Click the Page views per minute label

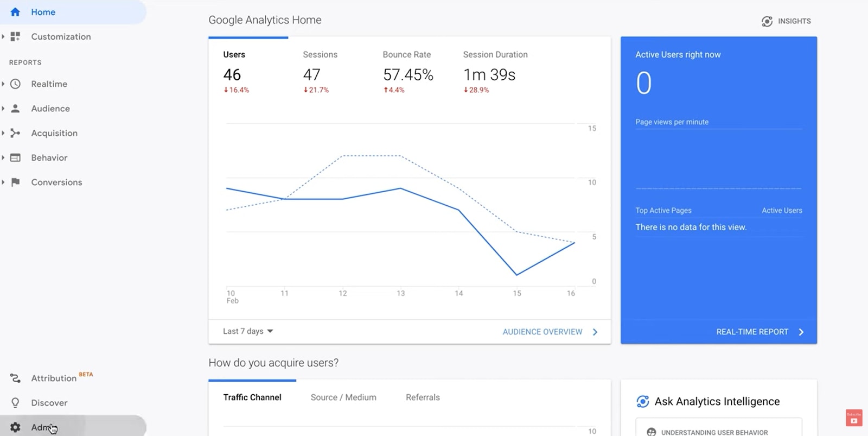tap(672, 122)
